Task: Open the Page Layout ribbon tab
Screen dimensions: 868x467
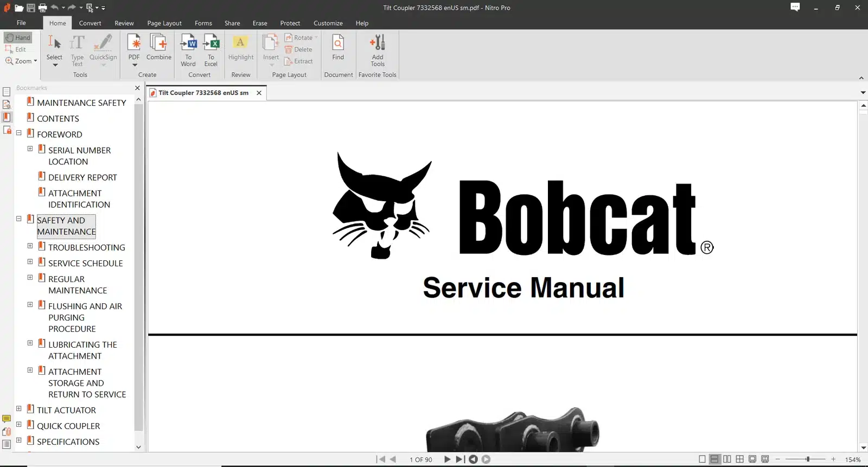Action: click(164, 23)
